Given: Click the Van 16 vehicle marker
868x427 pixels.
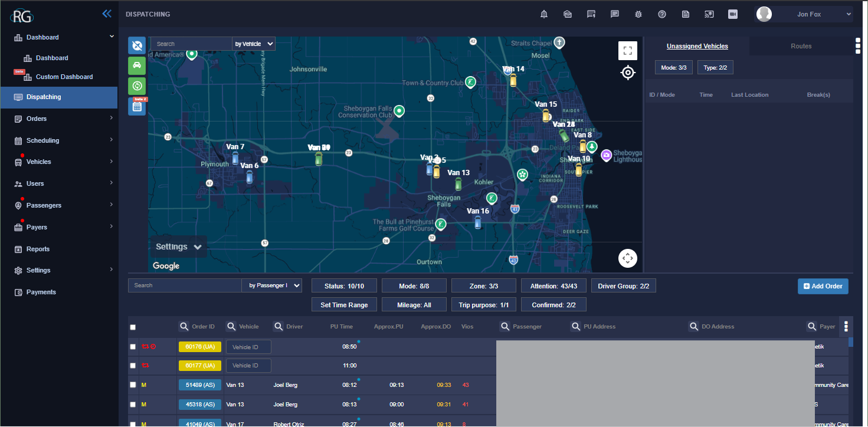Looking at the screenshot, I should pyautogui.click(x=478, y=222).
